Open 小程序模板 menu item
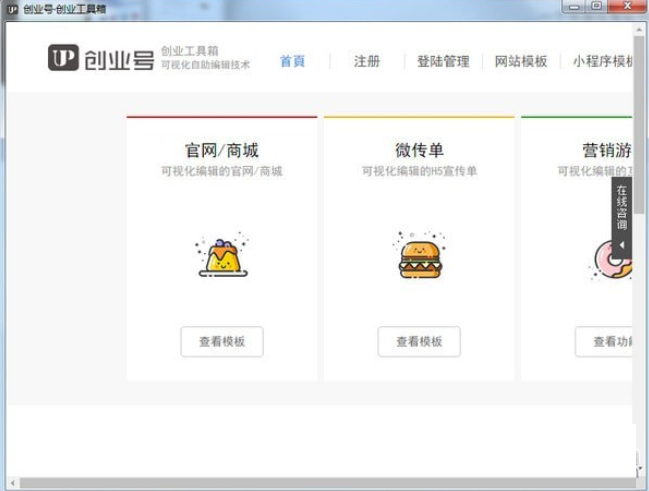 [603, 61]
